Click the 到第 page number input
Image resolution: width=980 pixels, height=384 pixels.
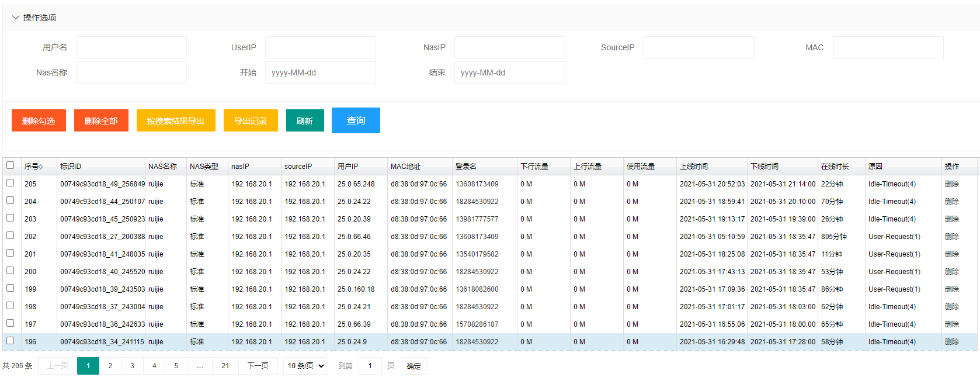370,366
